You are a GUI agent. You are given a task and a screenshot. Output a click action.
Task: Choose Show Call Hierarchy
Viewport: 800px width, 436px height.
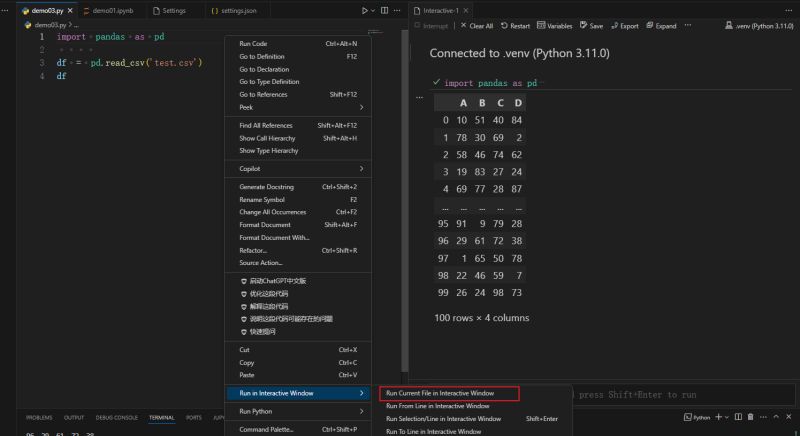point(298,138)
